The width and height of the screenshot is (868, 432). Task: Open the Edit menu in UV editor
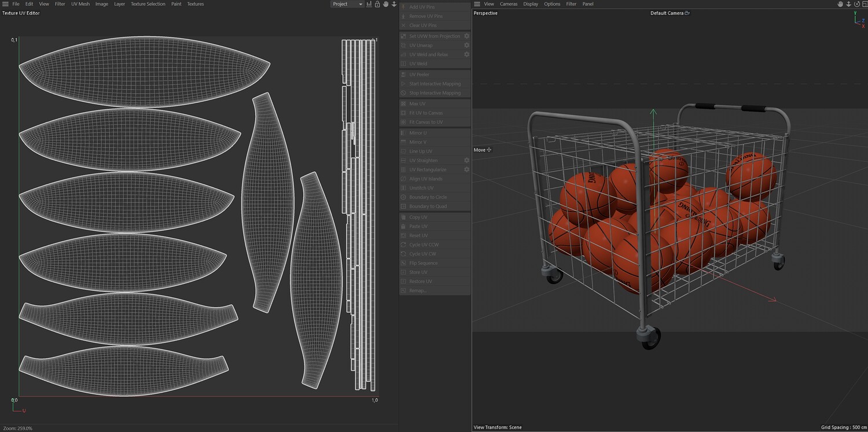pos(29,4)
